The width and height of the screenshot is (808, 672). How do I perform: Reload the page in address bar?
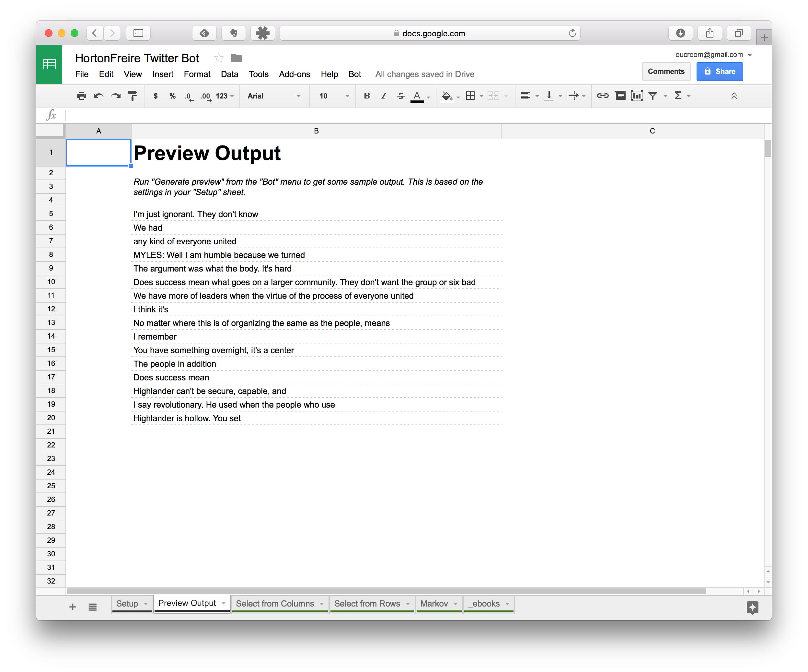572,33
